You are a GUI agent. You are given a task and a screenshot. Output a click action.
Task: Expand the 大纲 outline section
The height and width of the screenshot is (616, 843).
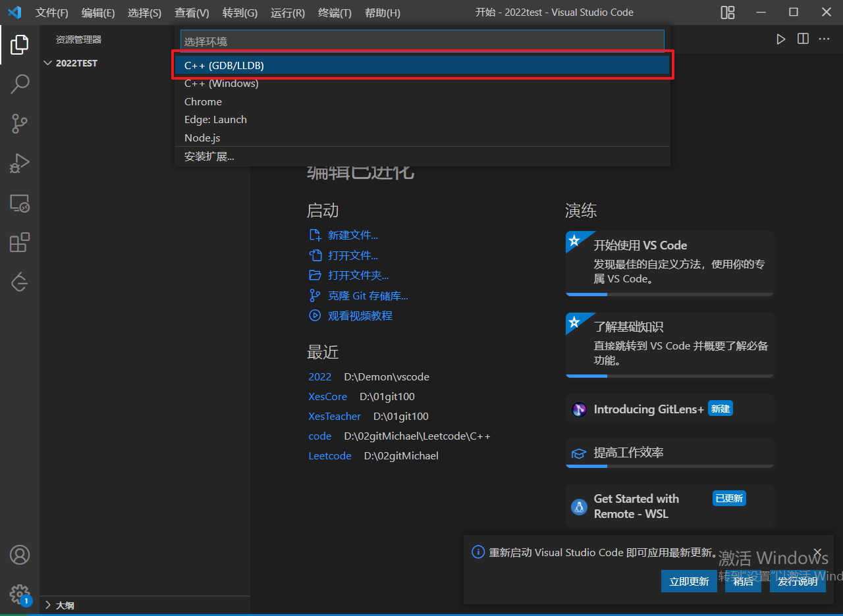(145, 605)
